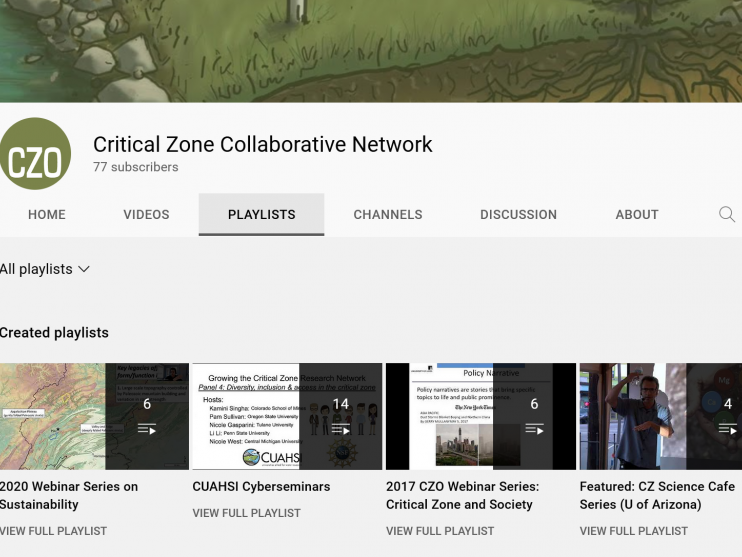Screen dimensions: 742x557
Task: Switch to the HOME tab
Action: (47, 214)
